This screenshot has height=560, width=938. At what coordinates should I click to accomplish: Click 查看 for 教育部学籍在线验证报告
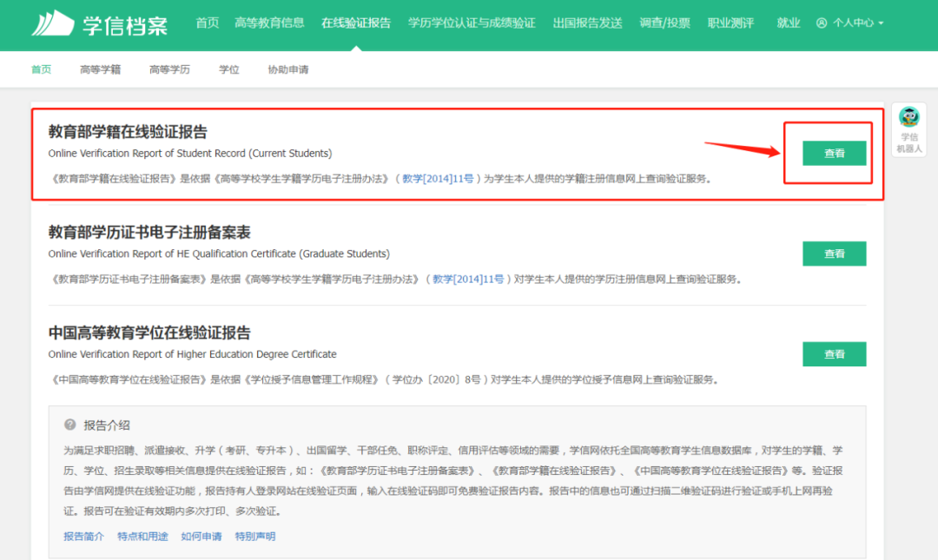[834, 153]
